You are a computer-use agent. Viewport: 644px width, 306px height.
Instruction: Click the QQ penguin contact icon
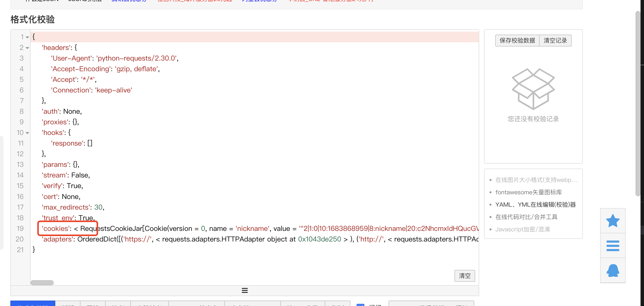(612, 270)
